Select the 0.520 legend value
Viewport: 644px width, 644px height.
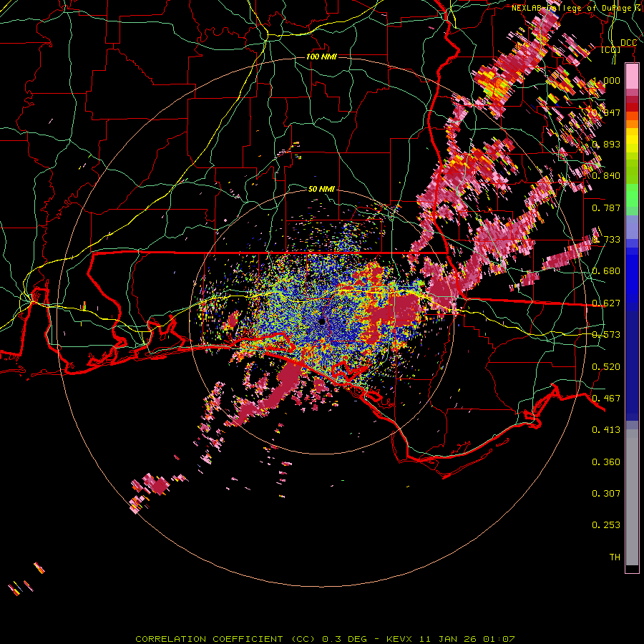tap(606, 367)
